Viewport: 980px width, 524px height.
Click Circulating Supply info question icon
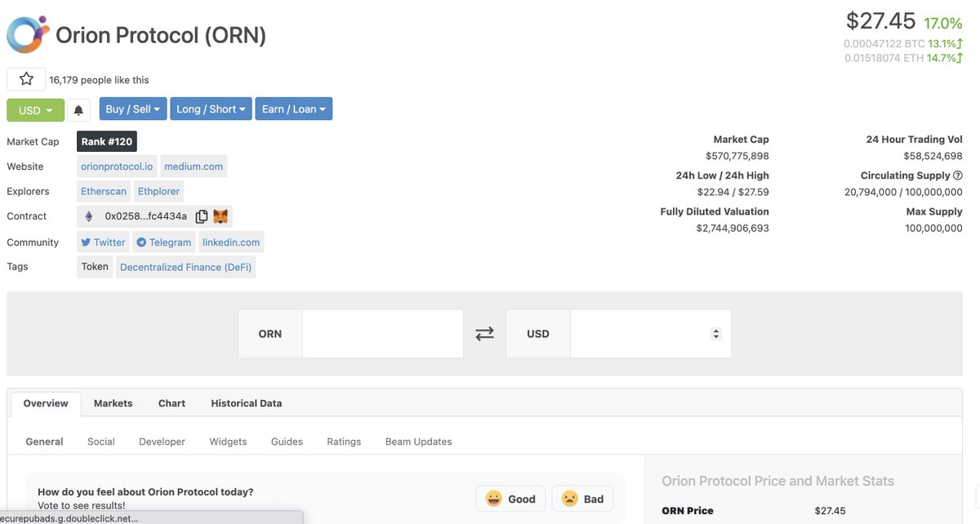(957, 175)
